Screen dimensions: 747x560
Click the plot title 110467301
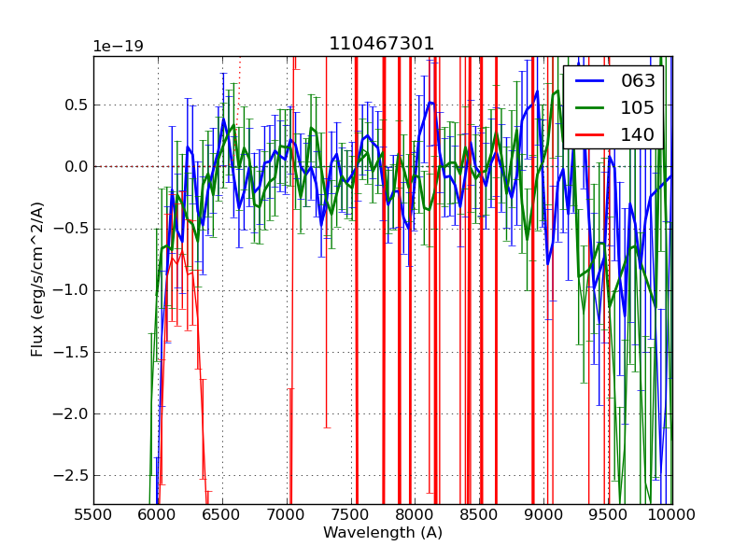tap(382, 44)
